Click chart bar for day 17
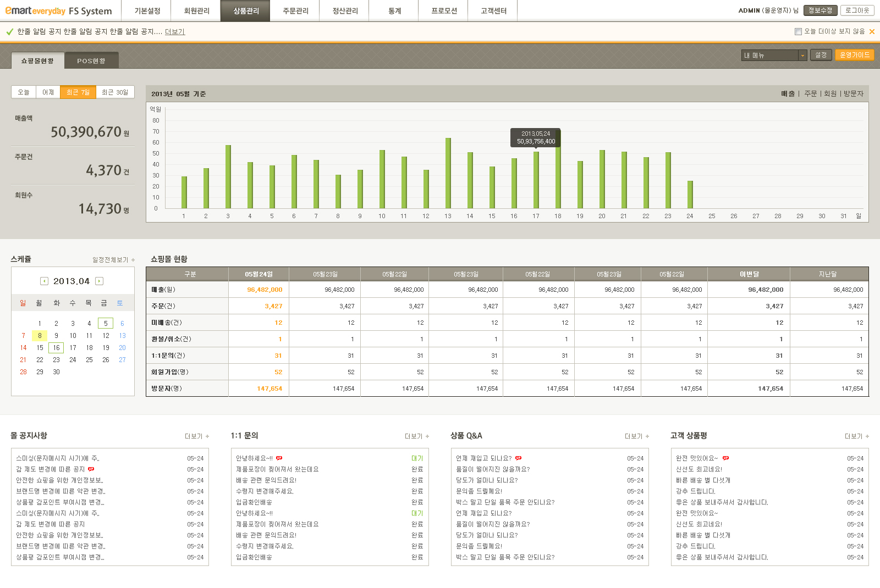The height and width of the screenshot is (588, 880). [536, 180]
